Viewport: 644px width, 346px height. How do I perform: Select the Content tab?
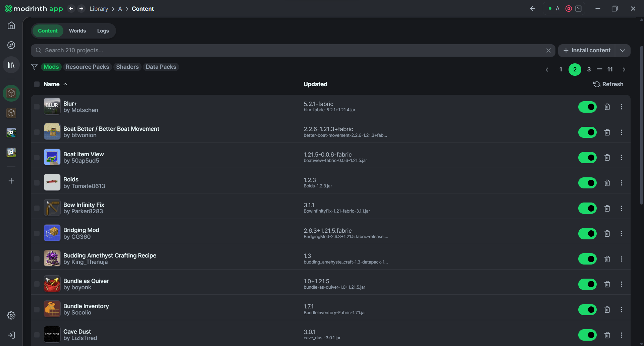click(x=48, y=31)
